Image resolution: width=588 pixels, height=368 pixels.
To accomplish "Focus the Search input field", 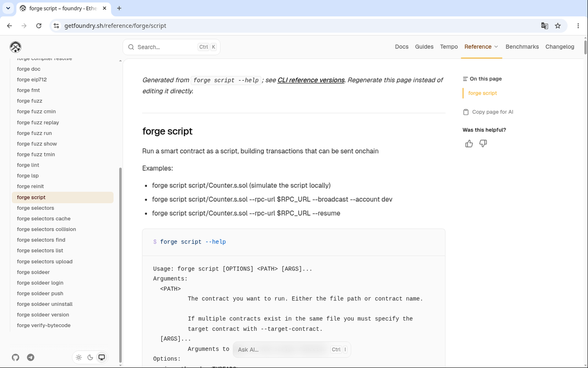I will coord(171,47).
